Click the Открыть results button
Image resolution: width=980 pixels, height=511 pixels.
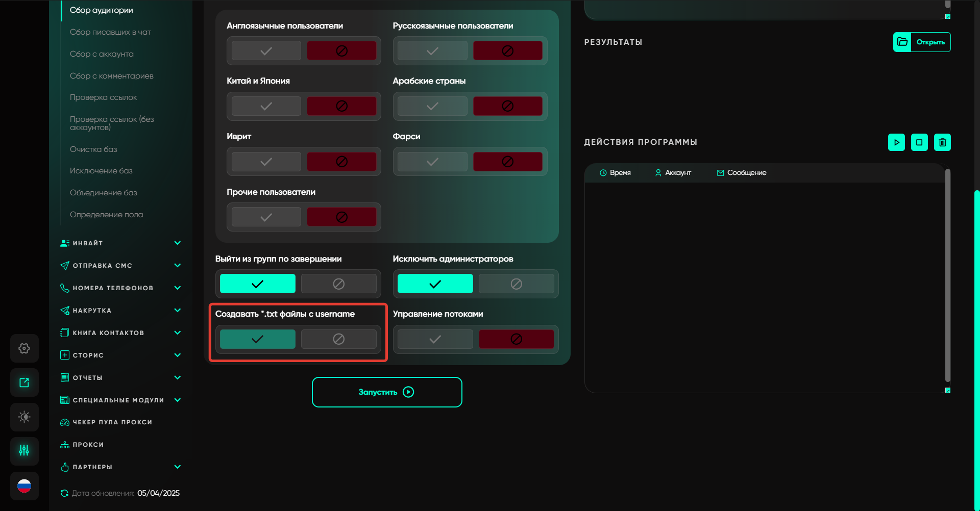[922, 42]
